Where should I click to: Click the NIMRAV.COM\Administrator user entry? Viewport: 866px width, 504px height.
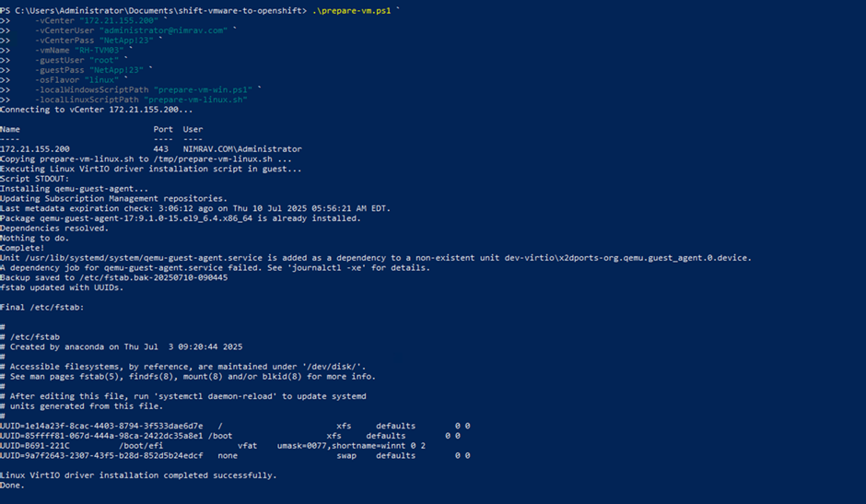point(242,149)
